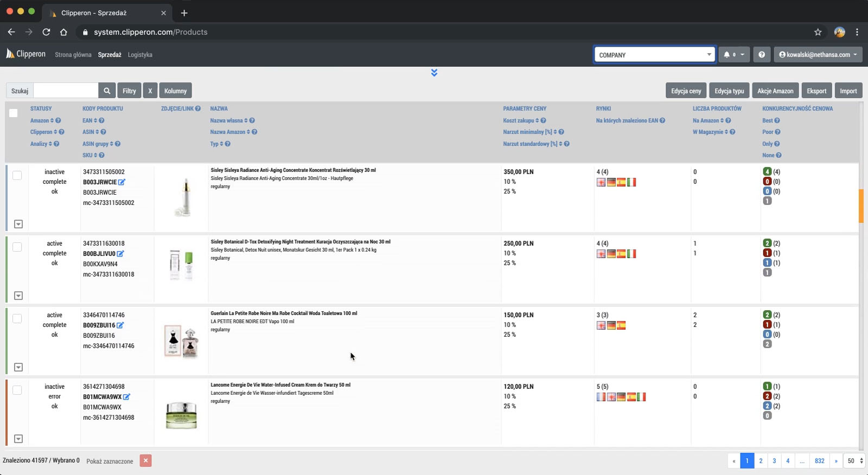Open the kowalski@nethansa.com account menu
The width and height of the screenshot is (868, 475).
tap(818, 55)
